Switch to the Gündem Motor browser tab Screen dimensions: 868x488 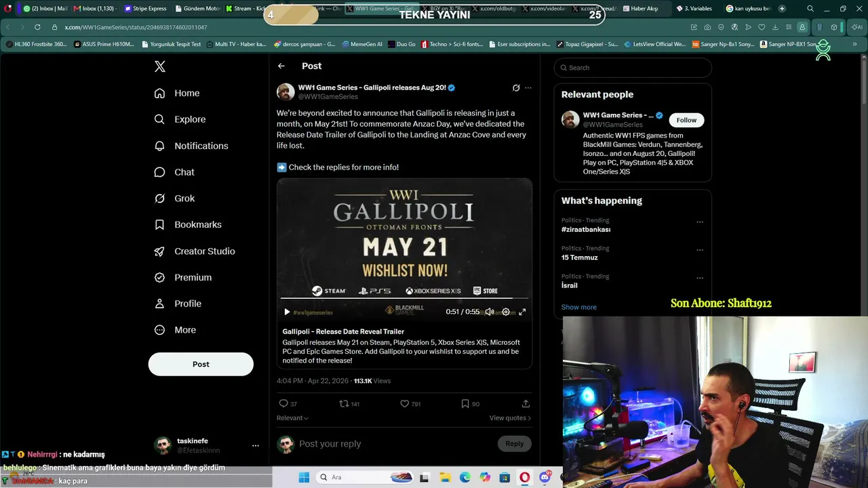197,9
